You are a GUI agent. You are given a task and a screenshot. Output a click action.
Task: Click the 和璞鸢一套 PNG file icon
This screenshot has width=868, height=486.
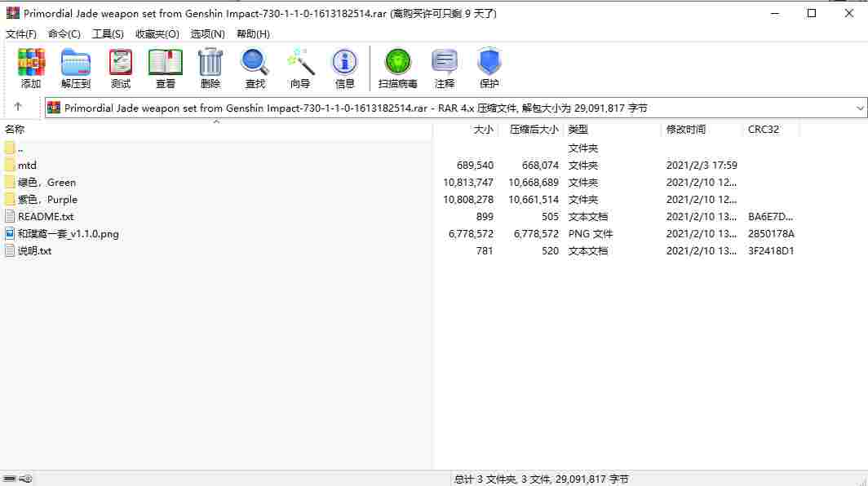pos(10,233)
